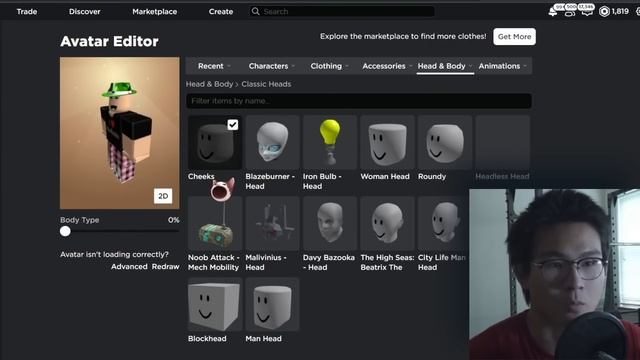Click the Redraw link
This screenshot has width=640, height=360.
[165, 267]
